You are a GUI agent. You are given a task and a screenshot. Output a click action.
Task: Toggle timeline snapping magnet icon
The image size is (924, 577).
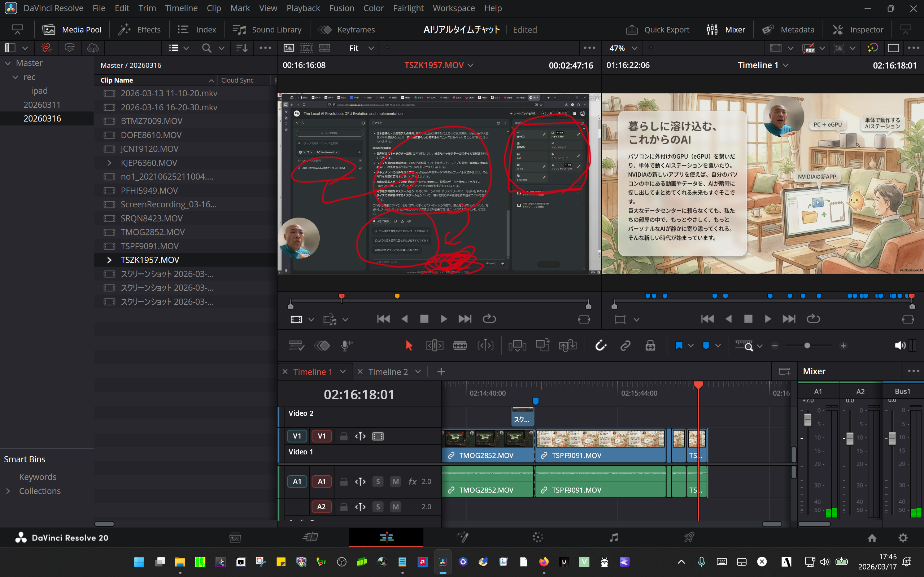tap(601, 346)
